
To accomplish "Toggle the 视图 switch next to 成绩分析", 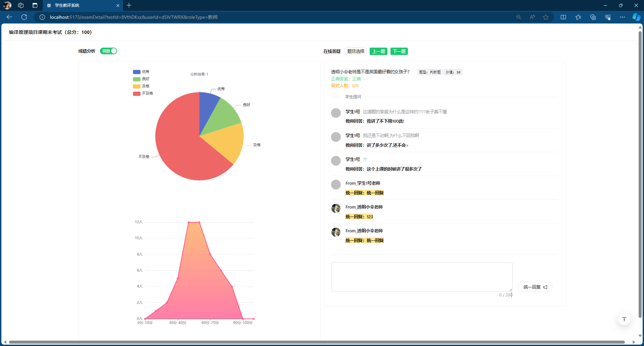I will (108, 51).
